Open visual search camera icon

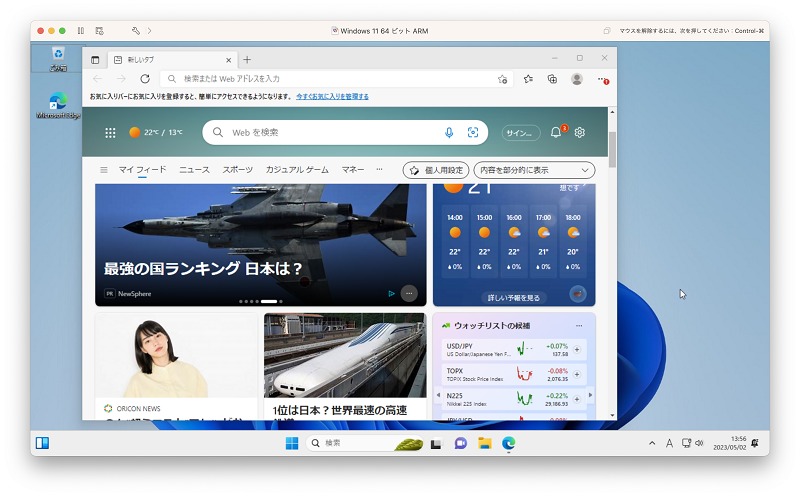[x=473, y=133]
